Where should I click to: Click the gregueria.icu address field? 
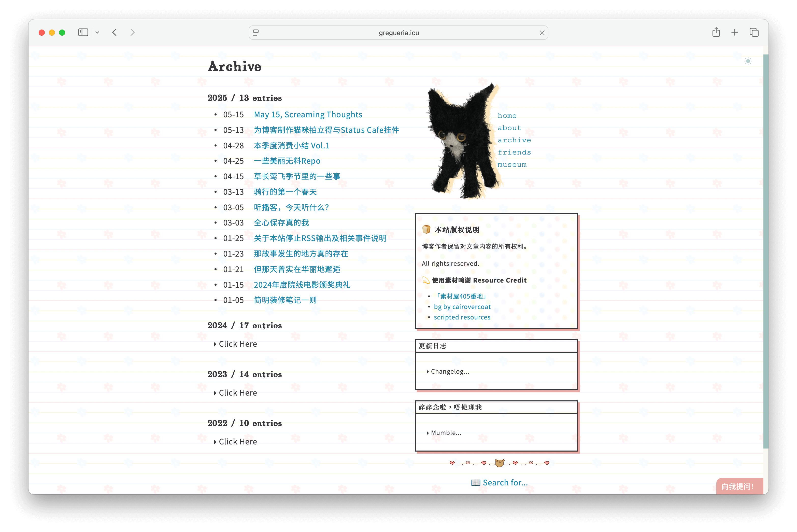click(398, 33)
